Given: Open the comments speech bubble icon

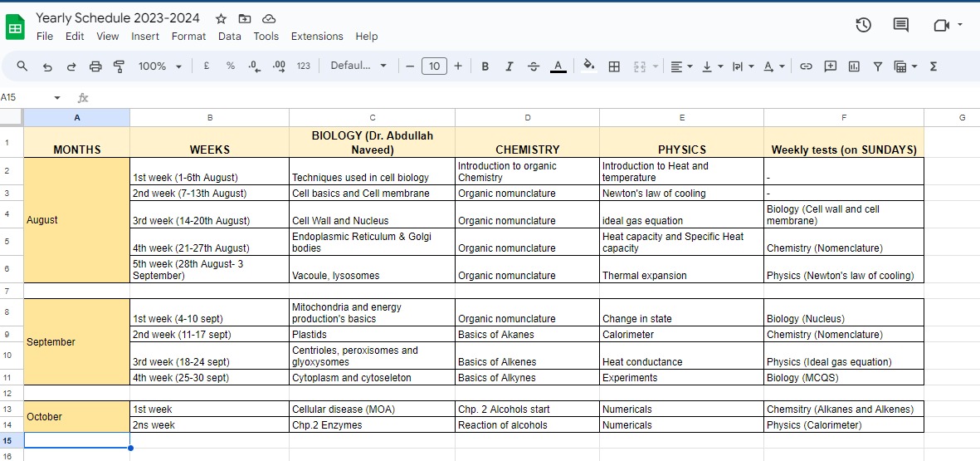Looking at the screenshot, I should click(x=900, y=25).
